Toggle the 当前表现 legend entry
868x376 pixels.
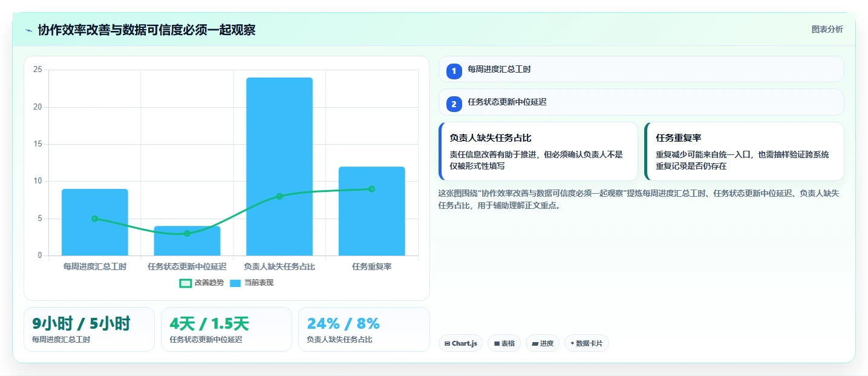pyautogui.click(x=252, y=283)
